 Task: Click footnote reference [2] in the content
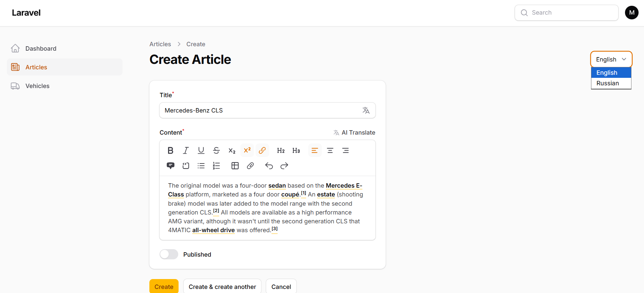pyautogui.click(x=216, y=211)
